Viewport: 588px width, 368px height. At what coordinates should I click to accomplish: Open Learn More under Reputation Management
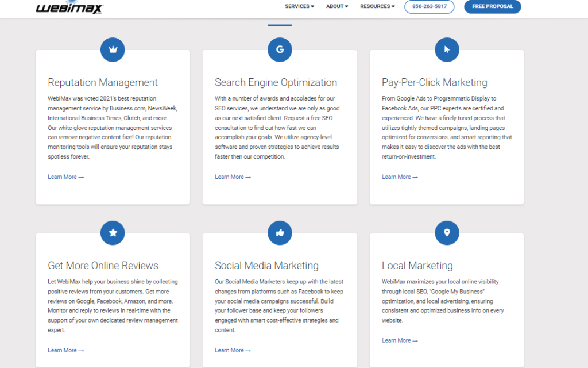(65, 177)
